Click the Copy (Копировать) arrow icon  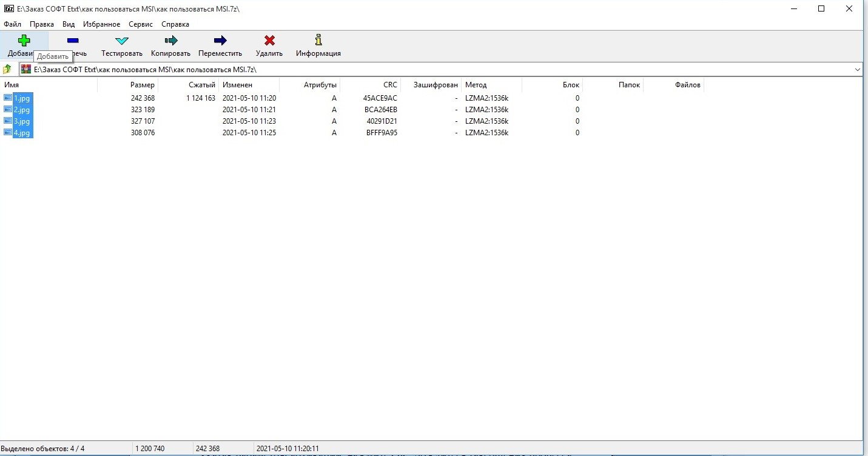[171, 41]
